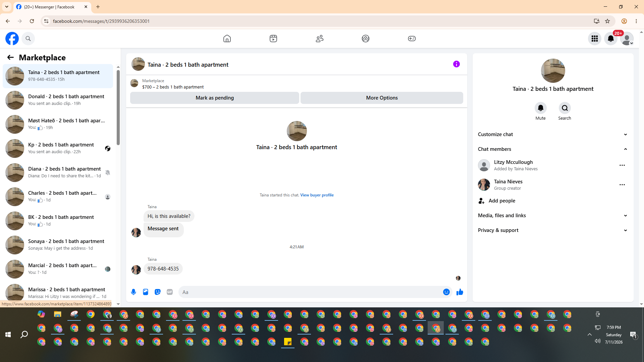
Task: Send a thumbs-up like
Action: (460, 292)
